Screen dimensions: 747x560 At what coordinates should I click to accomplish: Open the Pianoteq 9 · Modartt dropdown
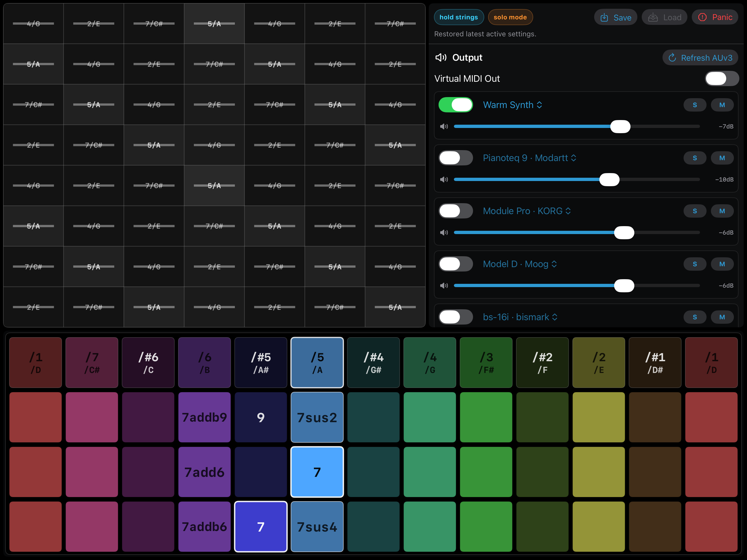pyautogui.click(x=530, y=158)
